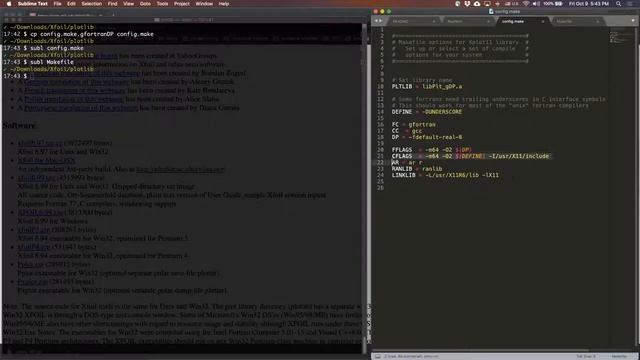Screen dimensions: 640x360
Task: Click line number 10 in the gutter
Action: 380,87
